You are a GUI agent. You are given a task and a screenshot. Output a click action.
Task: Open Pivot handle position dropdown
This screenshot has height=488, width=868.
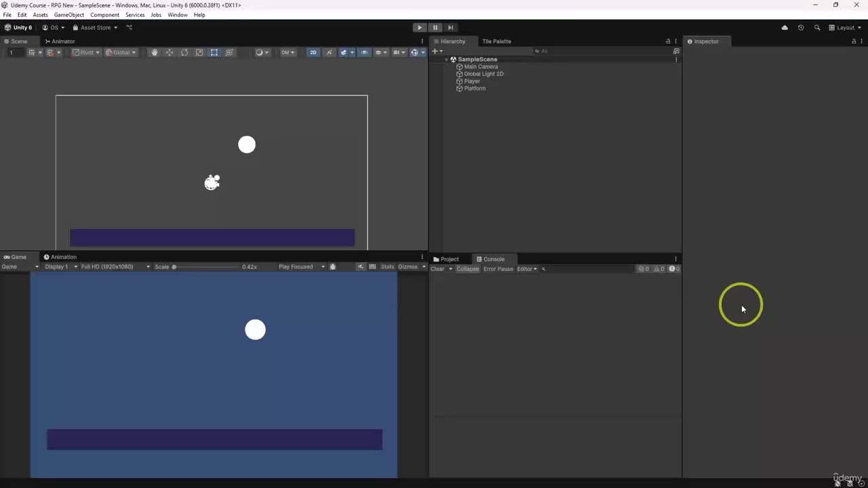[86, 52]
